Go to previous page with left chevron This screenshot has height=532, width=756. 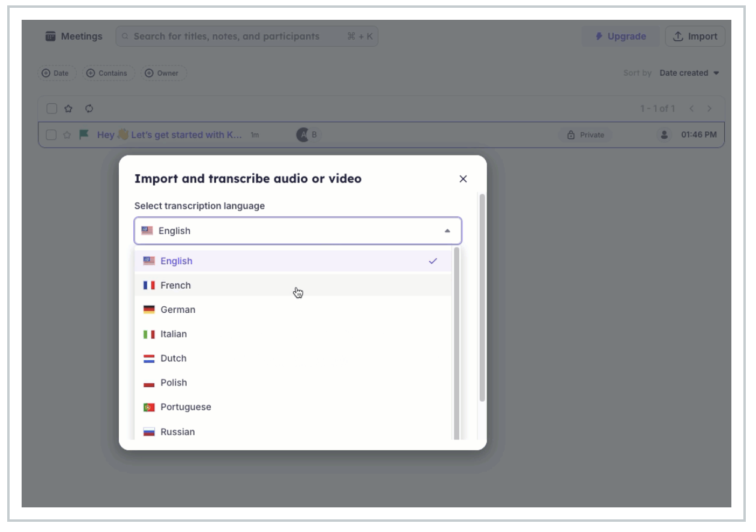click(691, 109)
